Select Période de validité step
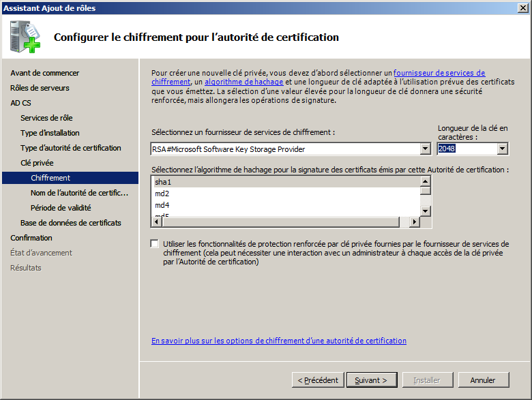This screenshot has height=400, width=532. coord(61,208)
